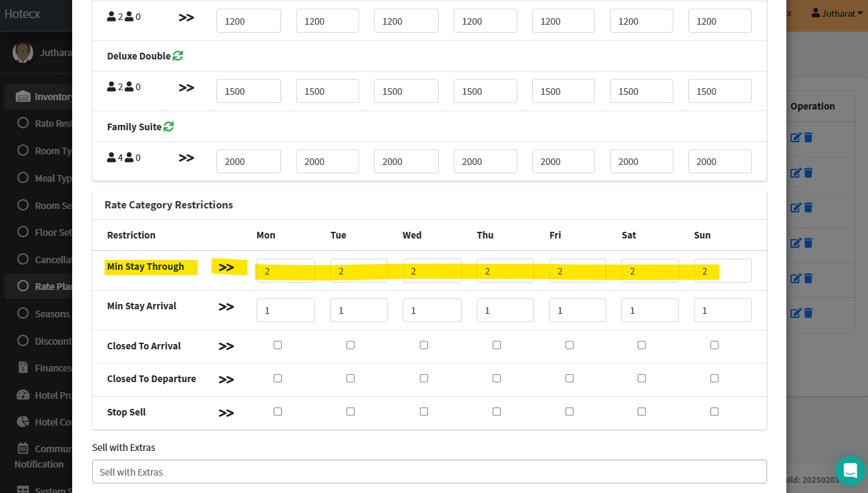Check Closed To Arrival for Monday
868x493 pixels.
278,345
